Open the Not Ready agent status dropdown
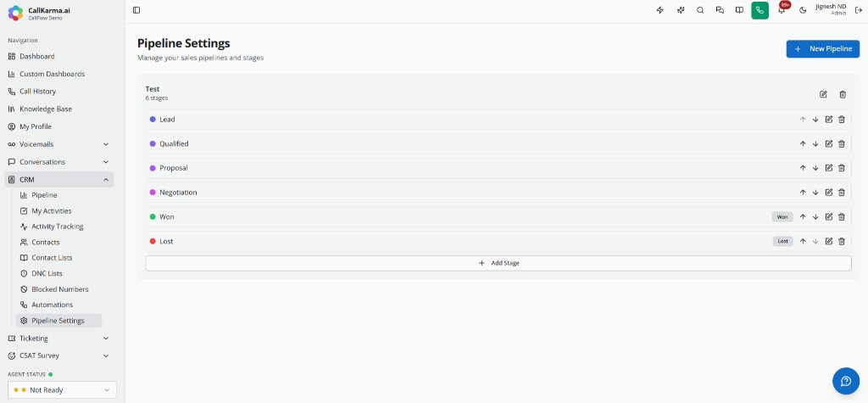868x403 pixels. click(x=62, y=389)
